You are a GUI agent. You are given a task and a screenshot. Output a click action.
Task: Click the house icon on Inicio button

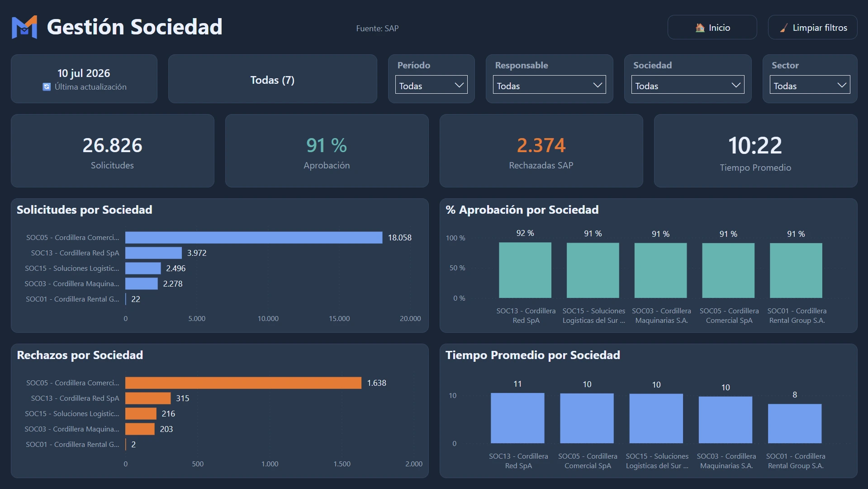coord(700,28)
